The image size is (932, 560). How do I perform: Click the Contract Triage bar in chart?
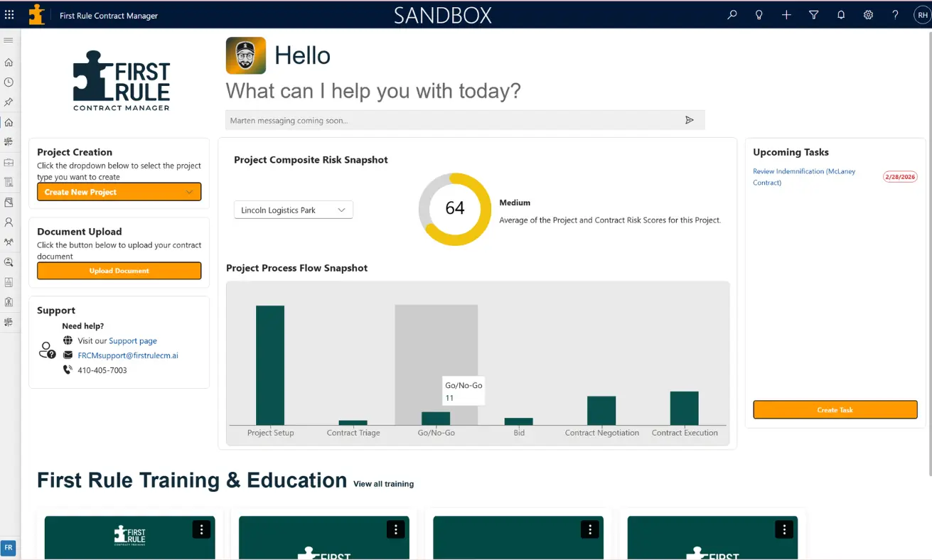[353, 423]
